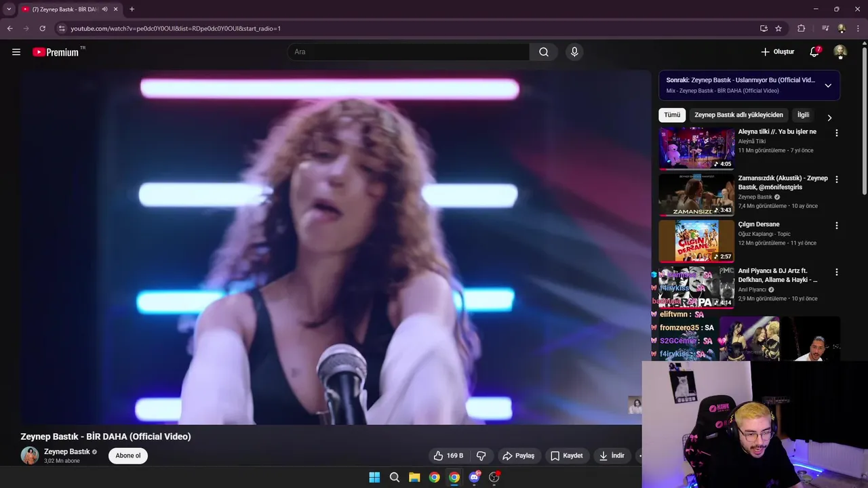Open Zamansızdık (Akustik) video title
Image resolution: width=868 pixels, height=488 pixels.
pos(783,182)
